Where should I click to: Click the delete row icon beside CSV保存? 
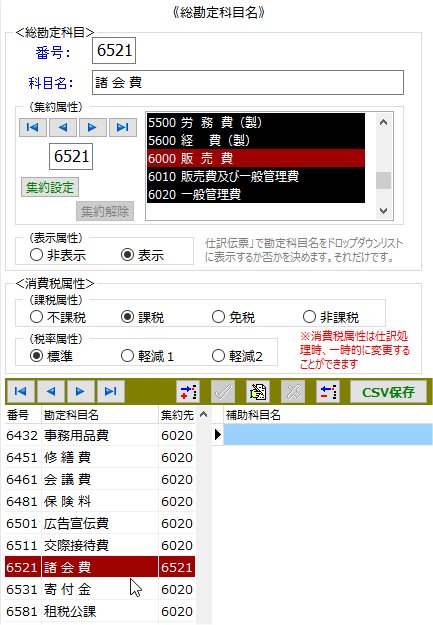point(328,392)
